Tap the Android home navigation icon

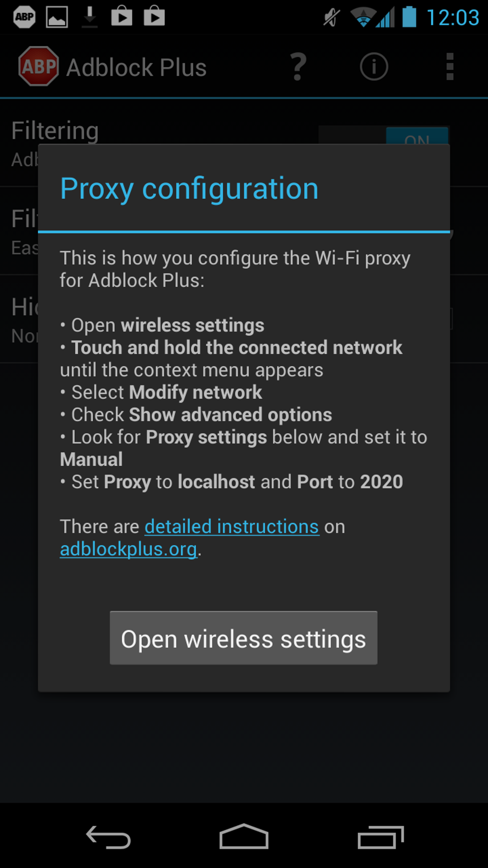pos(244,836)
